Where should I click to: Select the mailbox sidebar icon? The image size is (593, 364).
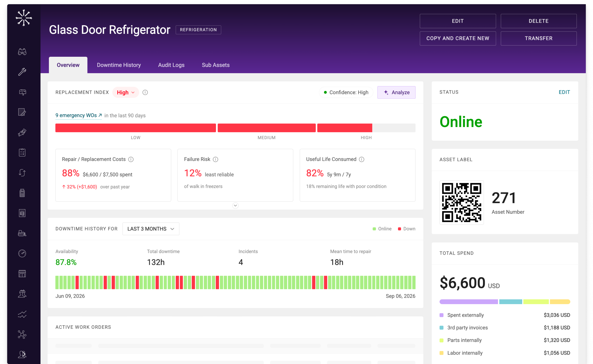[x=22, y=92]
